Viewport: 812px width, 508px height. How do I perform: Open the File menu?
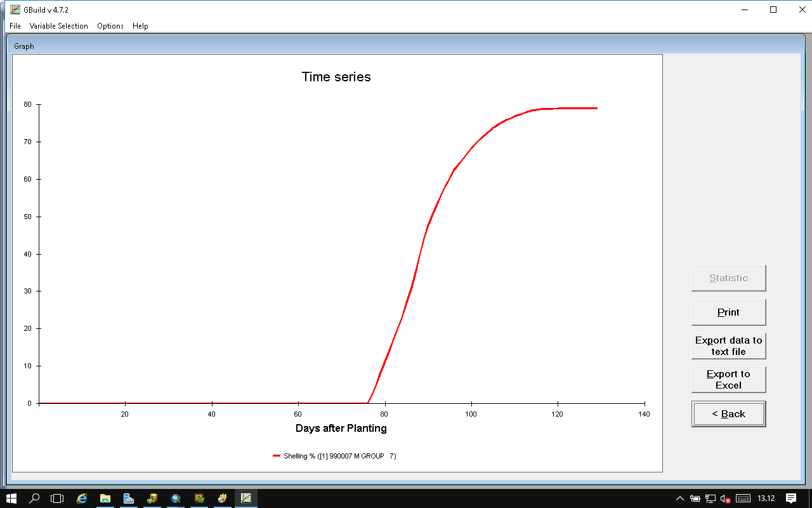tap(15, 26)
